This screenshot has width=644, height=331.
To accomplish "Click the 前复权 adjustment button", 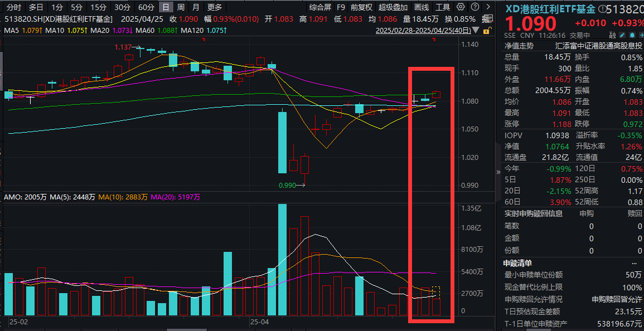I will click(x=361, y=7).
